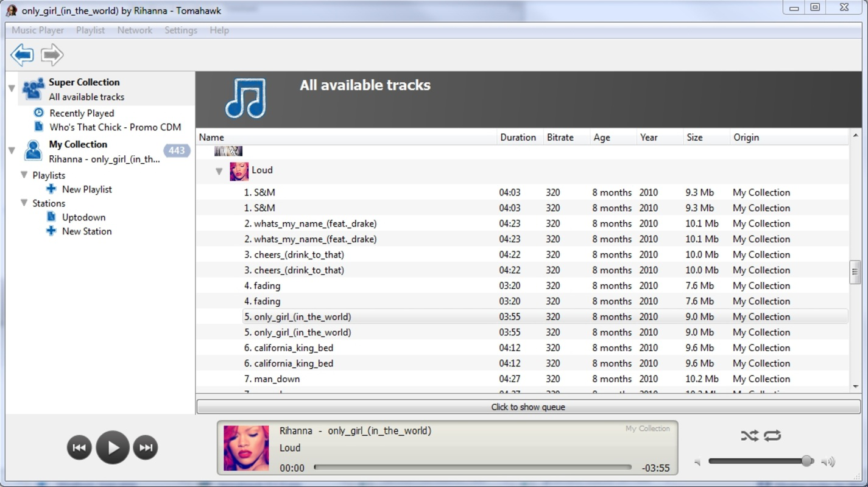The width and height of the screenshot is (868, 487).
Task: Click the now playing Rihanna album art
Action: [246, 448]
